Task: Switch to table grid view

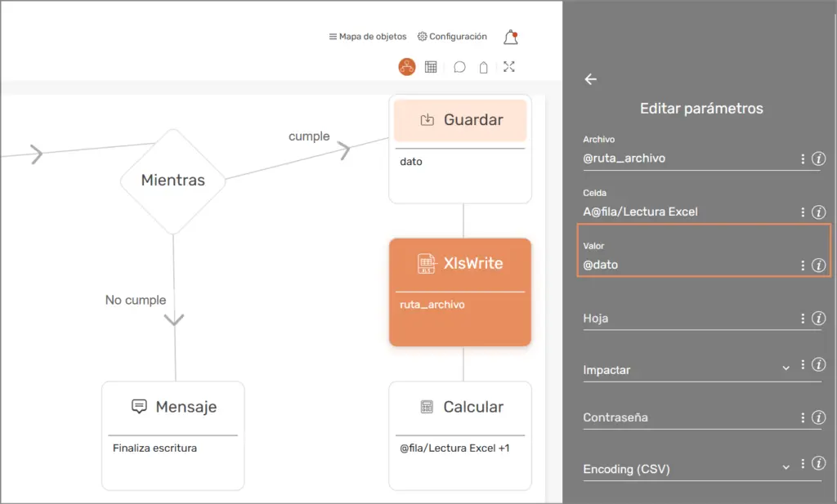Action: click(431, 67)
